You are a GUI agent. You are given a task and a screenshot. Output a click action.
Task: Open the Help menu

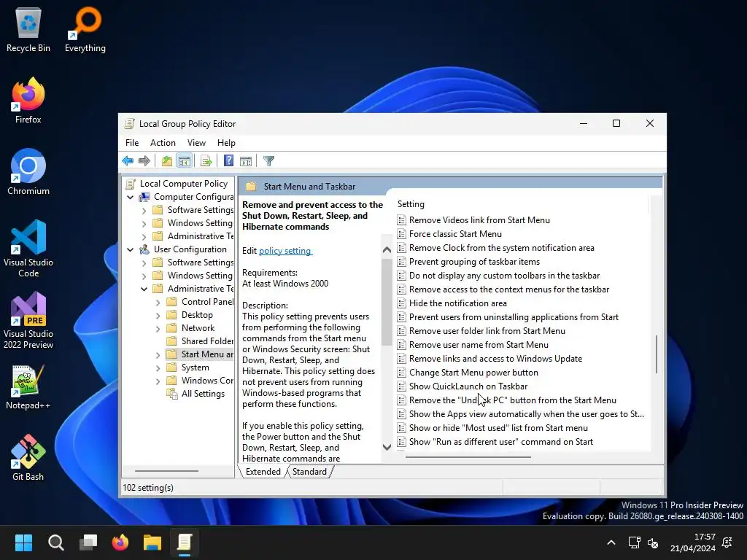226,143
